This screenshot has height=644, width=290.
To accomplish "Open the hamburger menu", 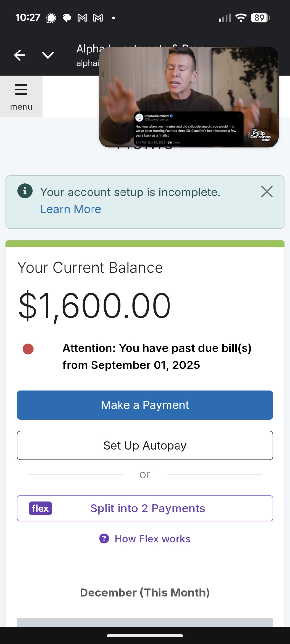I will [x=21, y=96].
